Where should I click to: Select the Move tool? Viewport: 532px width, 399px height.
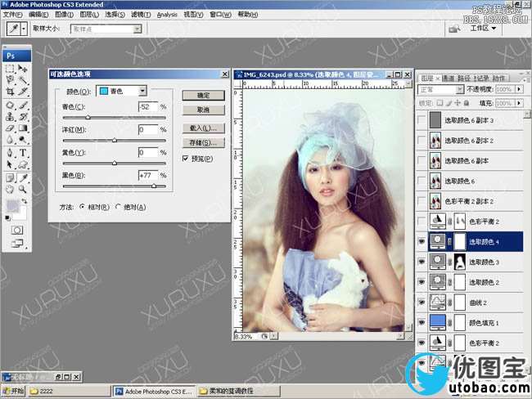coord(23,69)
